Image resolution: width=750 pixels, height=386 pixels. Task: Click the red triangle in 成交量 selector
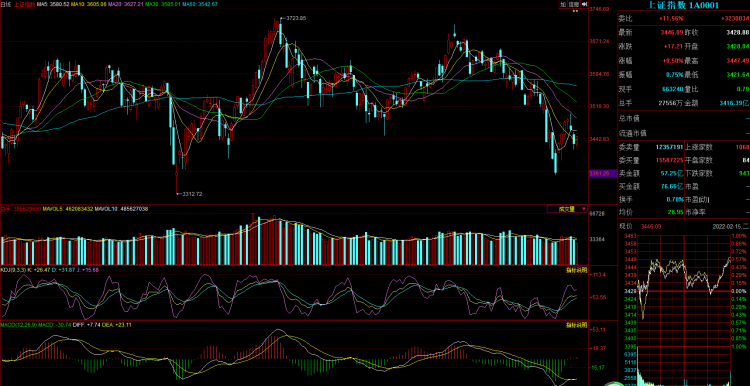[584, 209]
